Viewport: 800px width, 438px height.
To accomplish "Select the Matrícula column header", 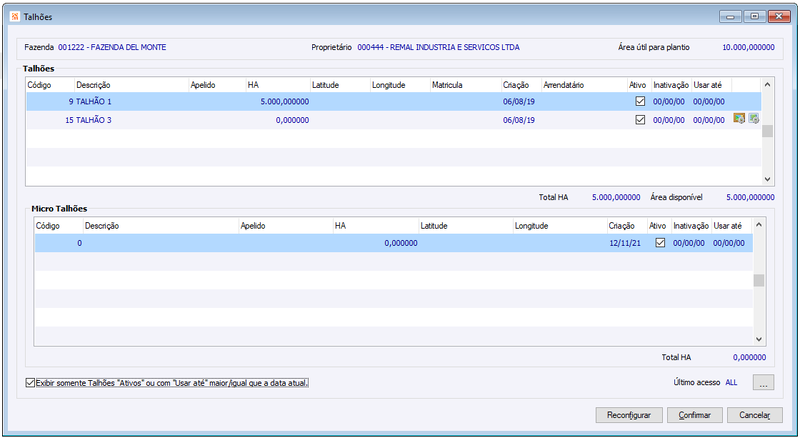I will tap(447, 85).
